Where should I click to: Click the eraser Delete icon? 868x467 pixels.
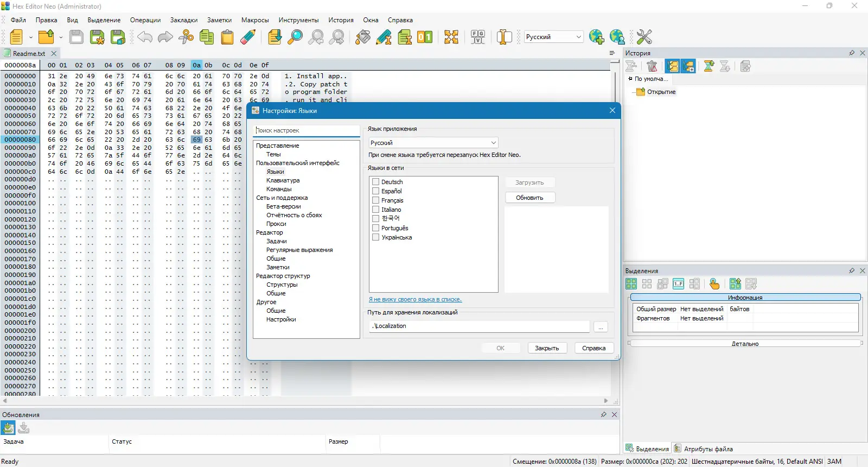tap(248, 37)
